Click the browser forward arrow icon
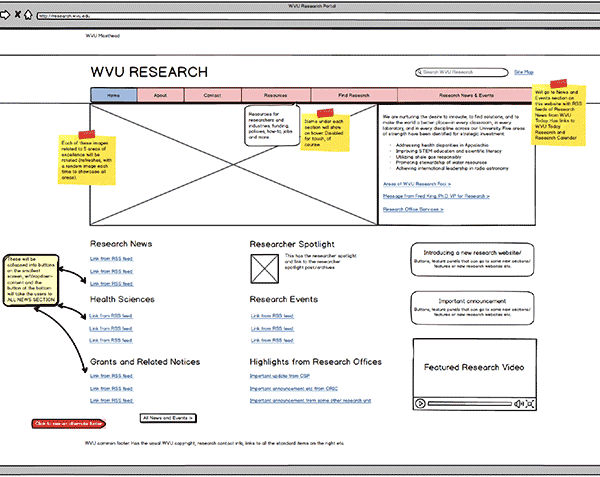Viewport: 600px width, 477px height. [x=5, y=15]
